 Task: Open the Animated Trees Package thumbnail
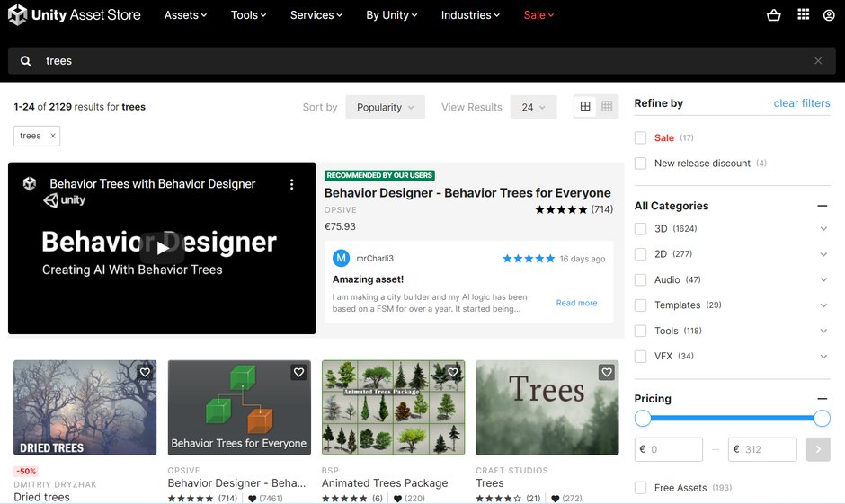(x=394, y=408)
